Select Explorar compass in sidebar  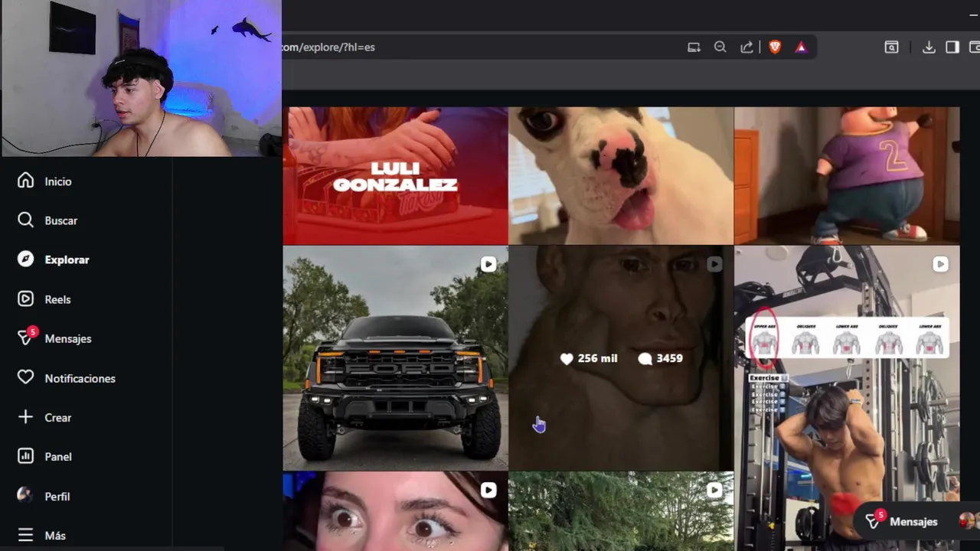pyautogui.click(x=54, y=259)
